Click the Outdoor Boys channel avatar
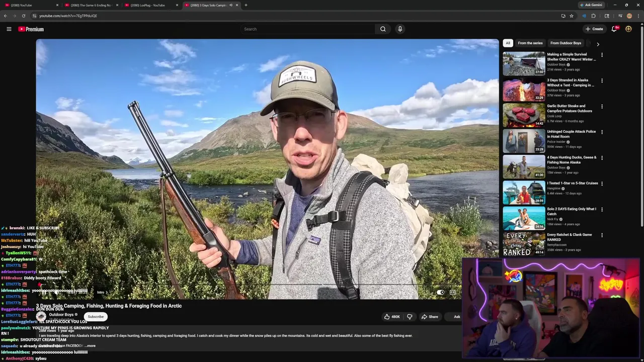This screenshot has height=362, width=644. point(41,317)
